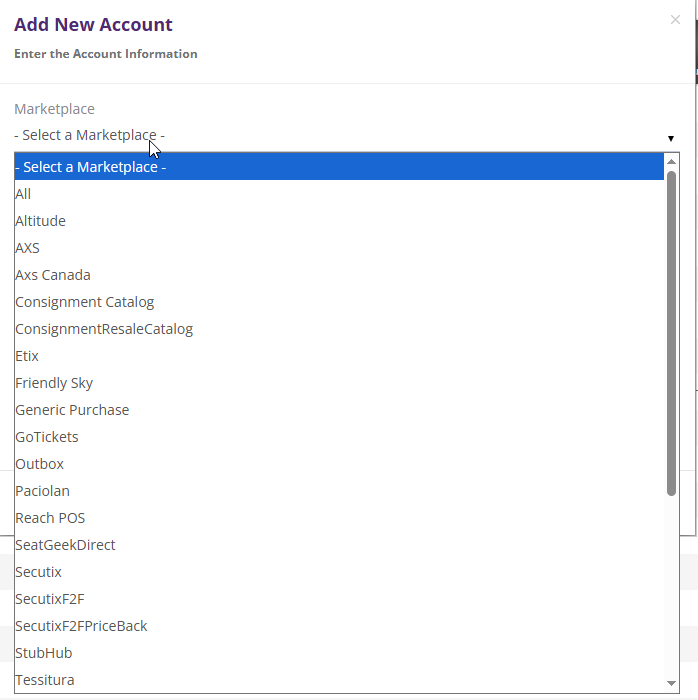Choose the '- Select a Marketplace -' placeholder option
Screen dimensions: 698x700
coord(90,167)
